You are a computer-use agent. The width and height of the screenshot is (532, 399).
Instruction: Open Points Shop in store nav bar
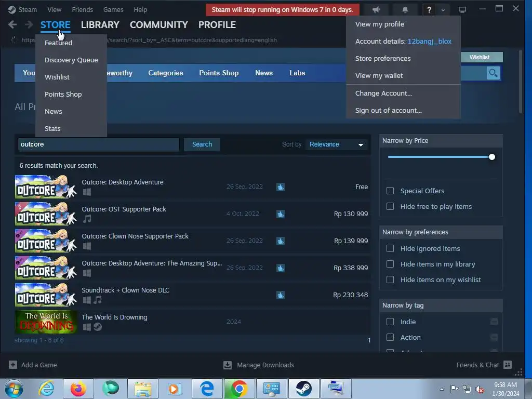tap(219, 73)
